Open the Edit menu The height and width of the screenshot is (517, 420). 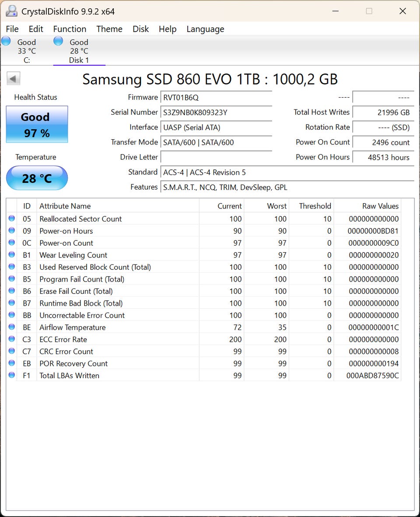pyautogui.click(x=36, y=29)
